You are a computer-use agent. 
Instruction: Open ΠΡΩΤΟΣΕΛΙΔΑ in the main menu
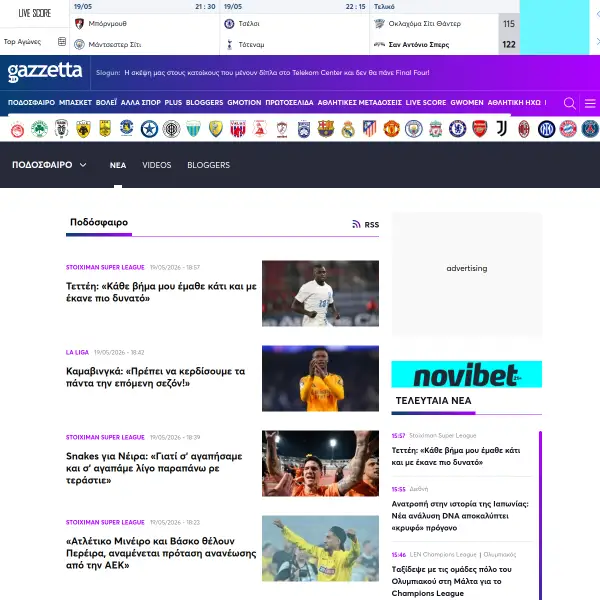click(289, 103)
